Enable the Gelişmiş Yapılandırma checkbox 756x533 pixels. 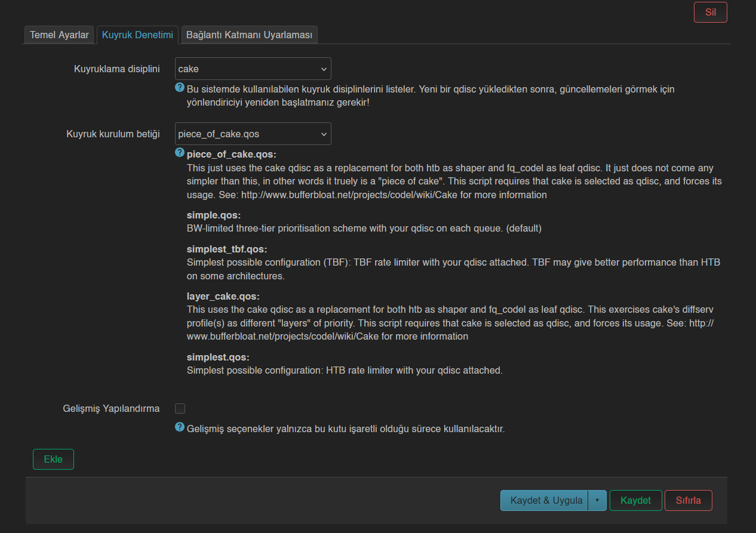click(x=180, y=408)
